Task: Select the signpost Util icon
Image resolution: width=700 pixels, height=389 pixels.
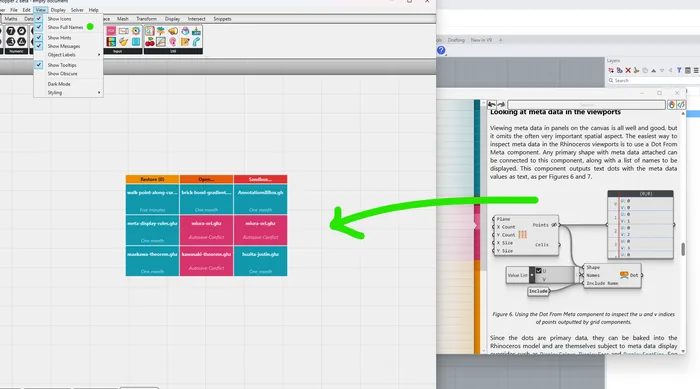Action: coord(161,31)
